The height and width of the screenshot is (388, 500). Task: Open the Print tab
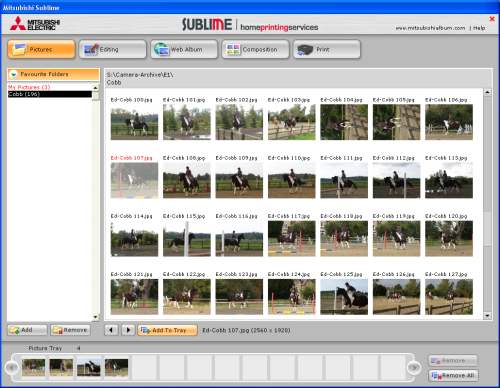click(x=327, y=49)
